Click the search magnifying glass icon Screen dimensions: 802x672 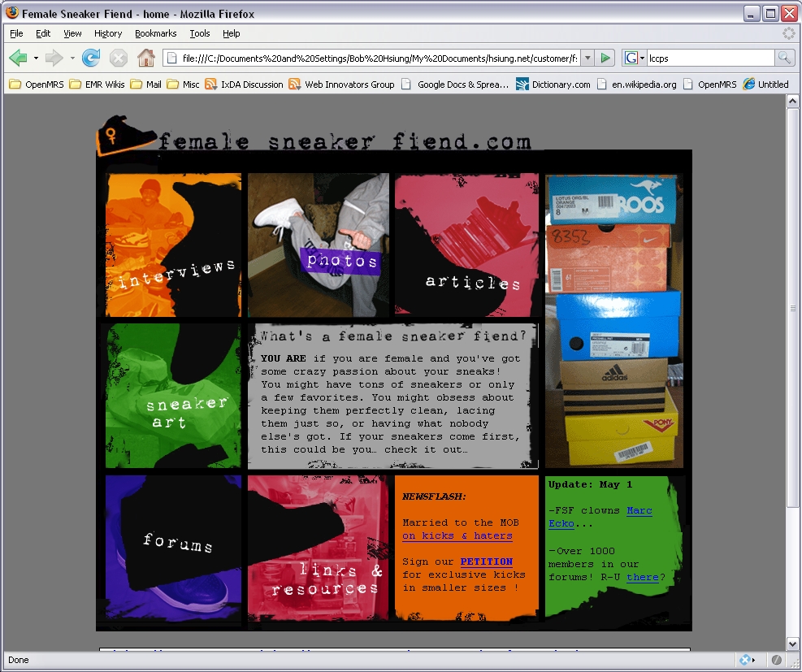(x=784, y=58)
